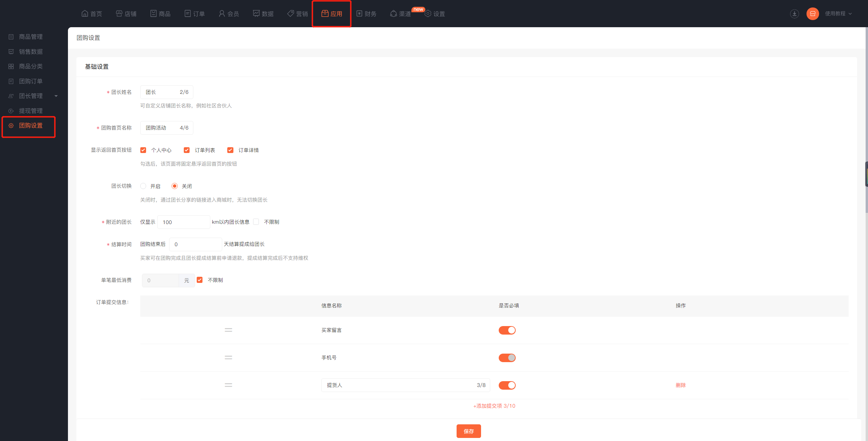Click the 数据 chart icon
Image resolution: width=868 pixels, height=441 pixels.
(256, 14)
